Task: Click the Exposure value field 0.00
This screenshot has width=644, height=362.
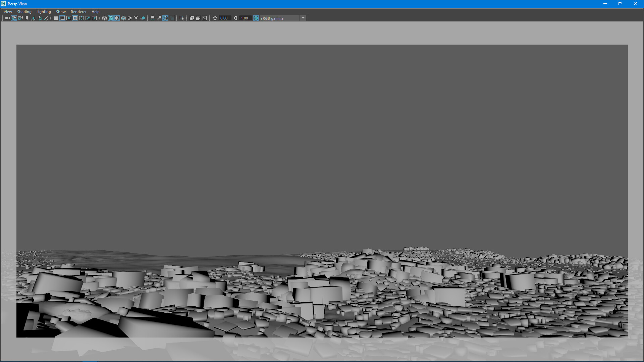Action: point(224,18)
